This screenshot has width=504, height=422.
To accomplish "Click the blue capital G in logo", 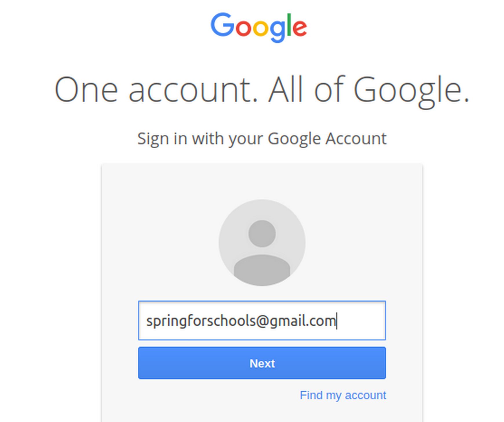I will tap(222, 25).
